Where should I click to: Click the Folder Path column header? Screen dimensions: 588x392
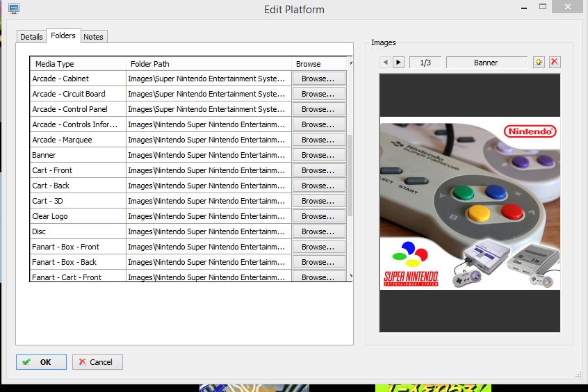209,64
